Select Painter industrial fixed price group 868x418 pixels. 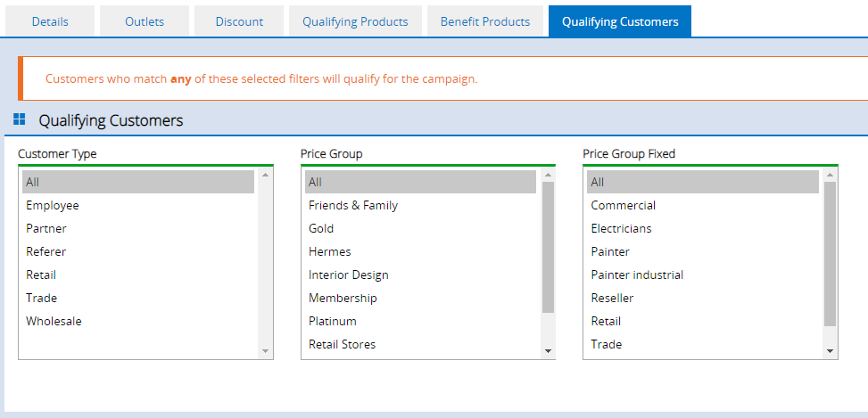703,275
